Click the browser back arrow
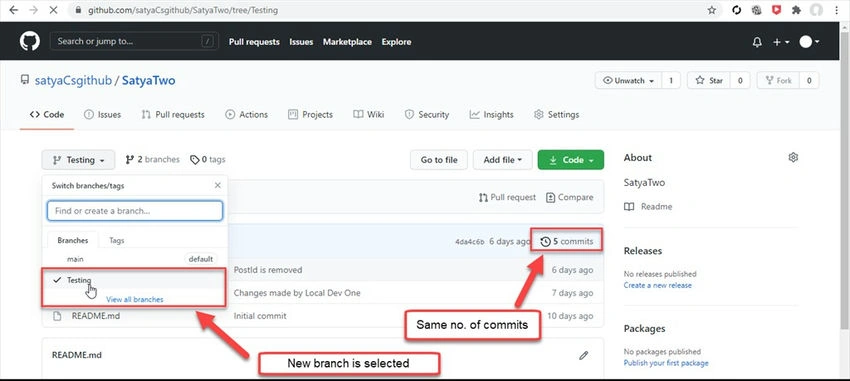This screenshot has width=850, height=381. (14, 10)
